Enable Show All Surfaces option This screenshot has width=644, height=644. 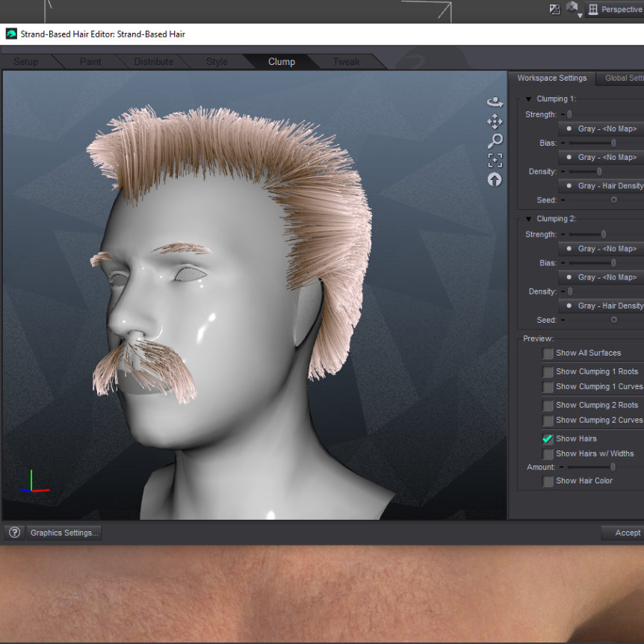pyautogui.click(x=548, y=353)
